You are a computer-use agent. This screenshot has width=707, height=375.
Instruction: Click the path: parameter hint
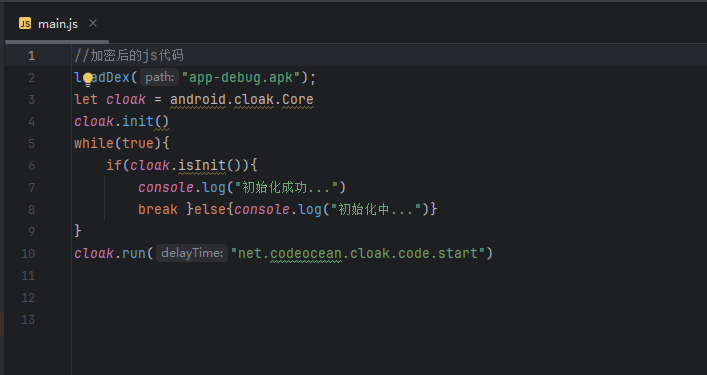pos(160,77)
